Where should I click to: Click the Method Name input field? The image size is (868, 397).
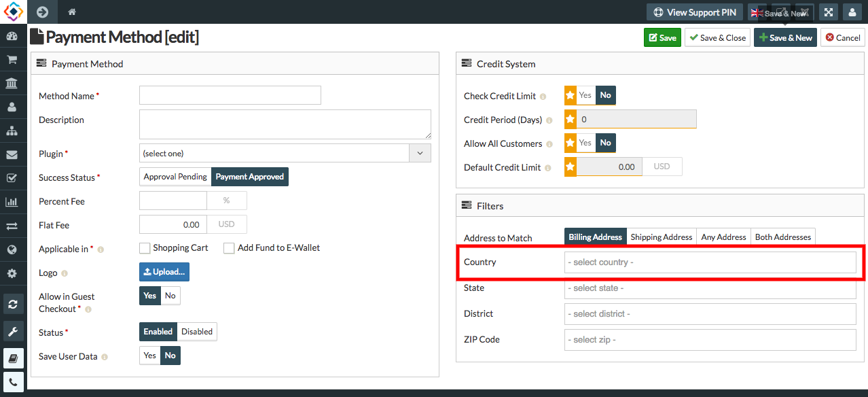click(x=230, y=95)
